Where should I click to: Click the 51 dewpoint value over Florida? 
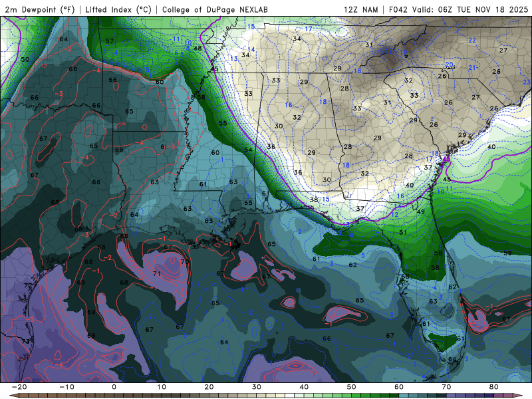pyautogui.click(x=403, y=232)
